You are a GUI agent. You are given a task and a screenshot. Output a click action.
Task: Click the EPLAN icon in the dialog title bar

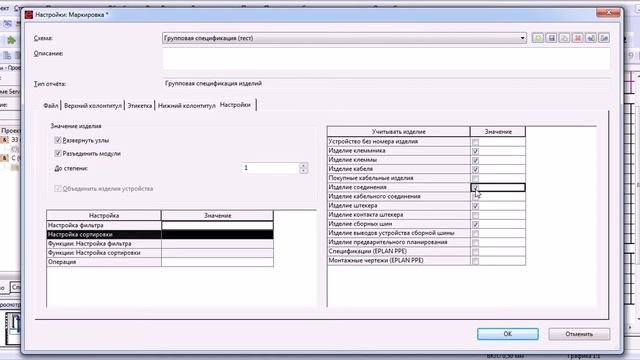29,15
